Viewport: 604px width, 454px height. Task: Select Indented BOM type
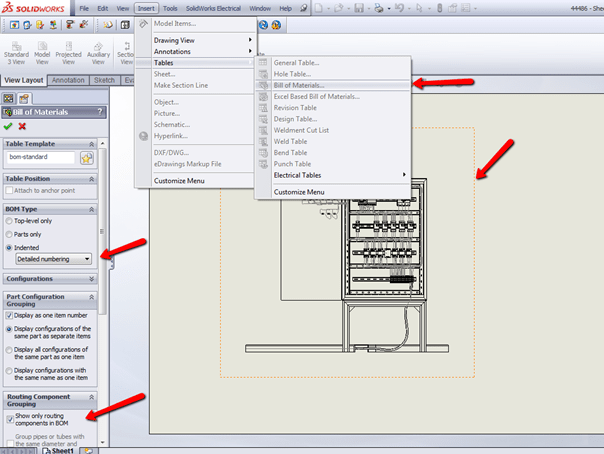(9, 248)
